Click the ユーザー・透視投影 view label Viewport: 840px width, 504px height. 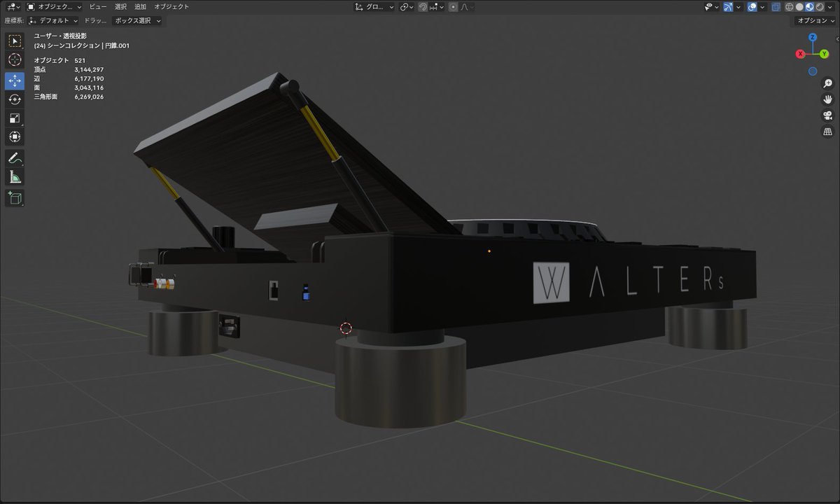click(60, 36)
